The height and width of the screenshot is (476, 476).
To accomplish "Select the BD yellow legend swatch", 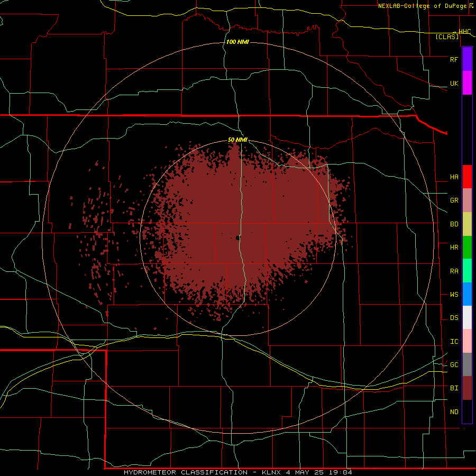I will click(x=467, y=224).
